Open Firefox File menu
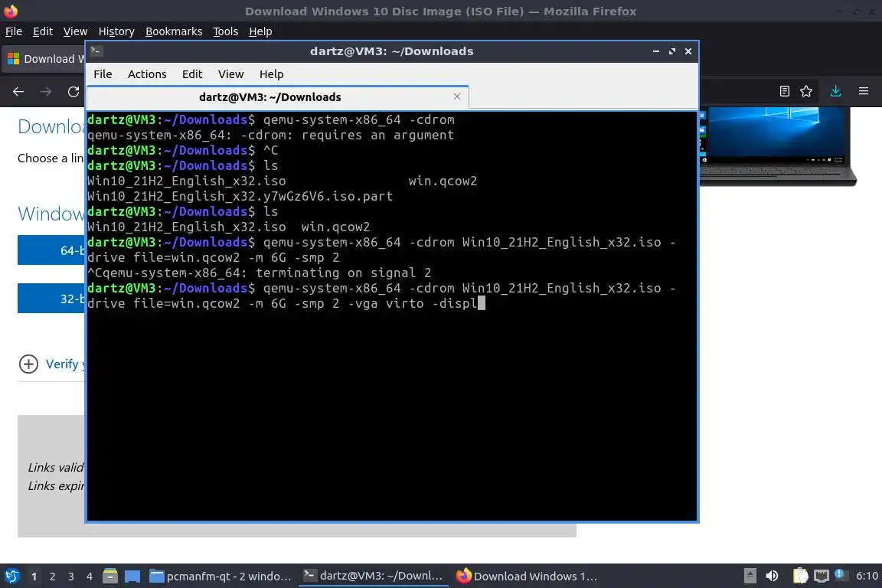 (x=14, y=31)
